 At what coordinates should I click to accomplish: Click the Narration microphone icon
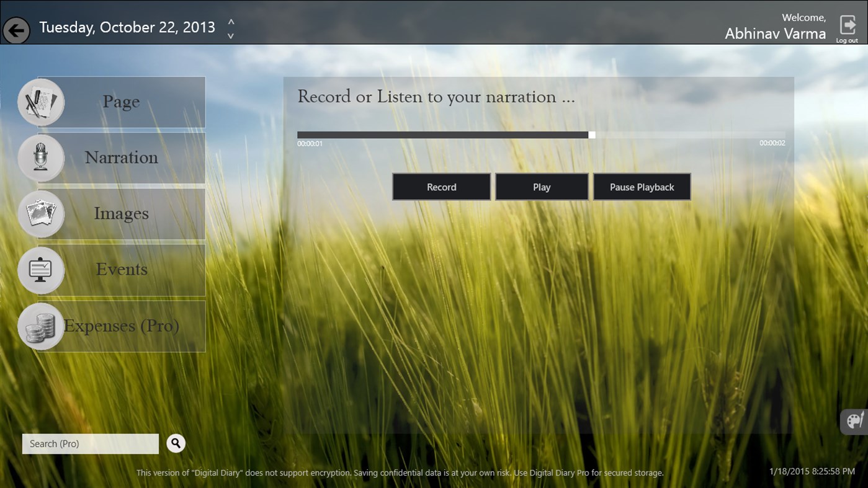(x=40, y=157)
